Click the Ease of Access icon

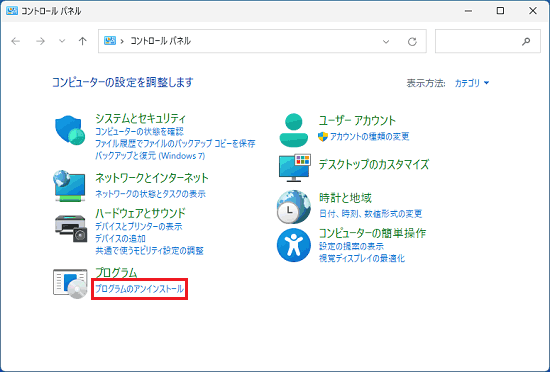point(294,245)
